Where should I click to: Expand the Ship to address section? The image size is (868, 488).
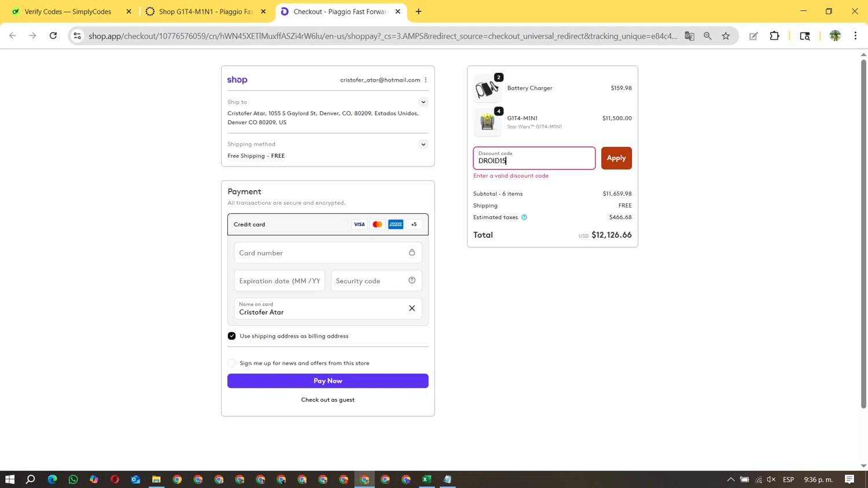tap(424, 102)
